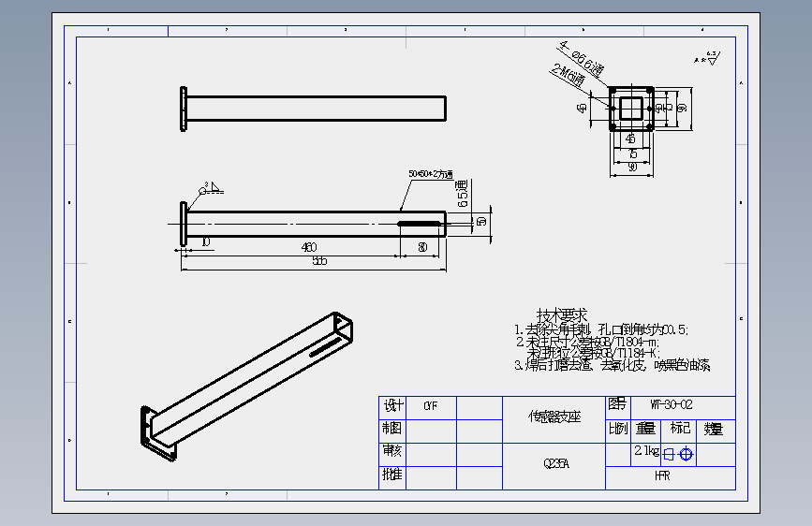The height and width of the screenshot is (526, 812).
Task: Click the square end view of the flange
Action: 631,109
